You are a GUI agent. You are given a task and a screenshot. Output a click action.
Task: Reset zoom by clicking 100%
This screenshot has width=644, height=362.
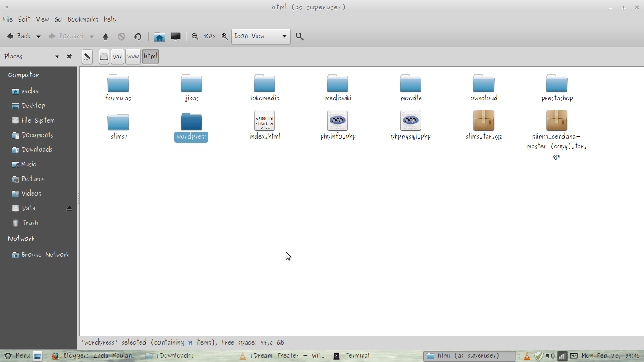click(x=210, y=36)
